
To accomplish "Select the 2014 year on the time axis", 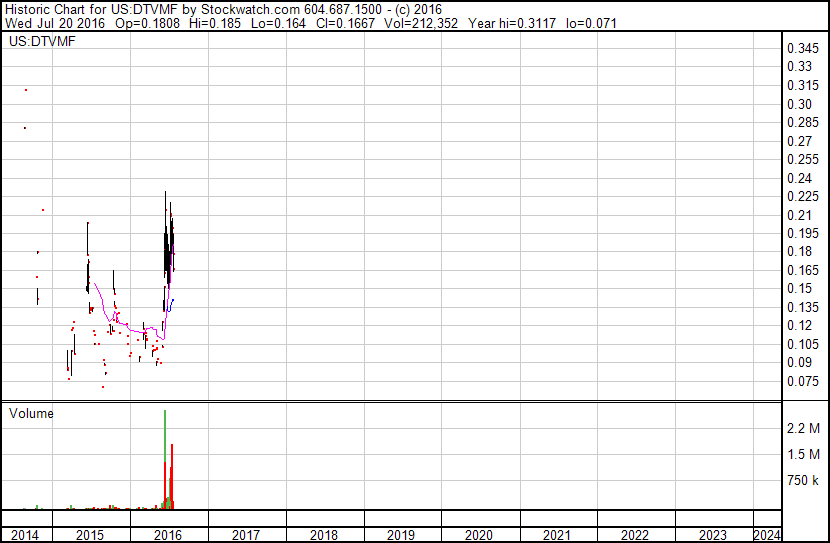I will [26, 535].
